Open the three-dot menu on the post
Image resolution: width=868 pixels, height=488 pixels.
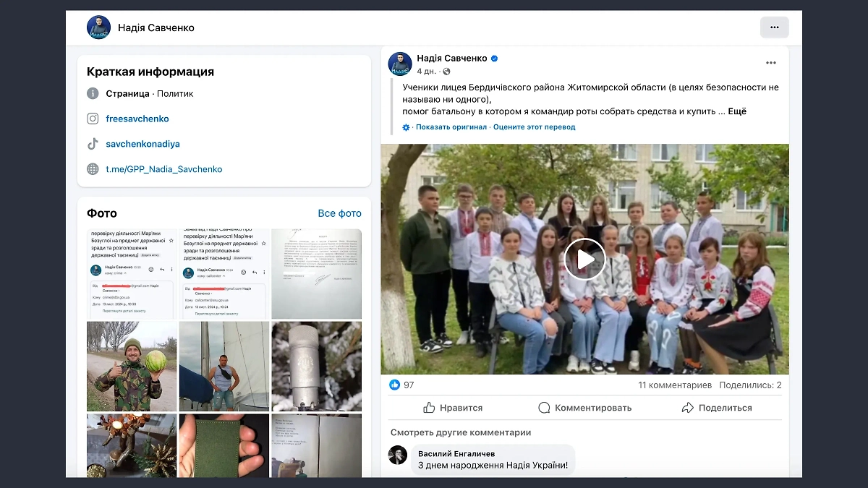(x=771, y=62)
